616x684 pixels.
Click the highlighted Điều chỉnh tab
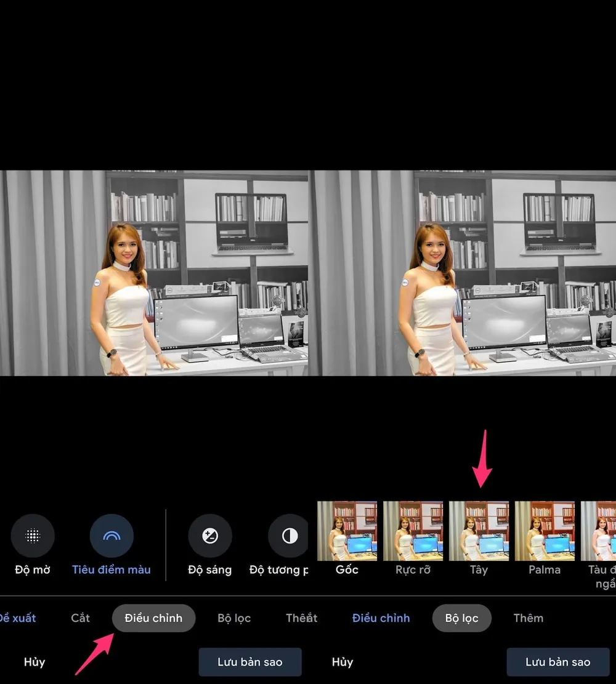(153, 618)
